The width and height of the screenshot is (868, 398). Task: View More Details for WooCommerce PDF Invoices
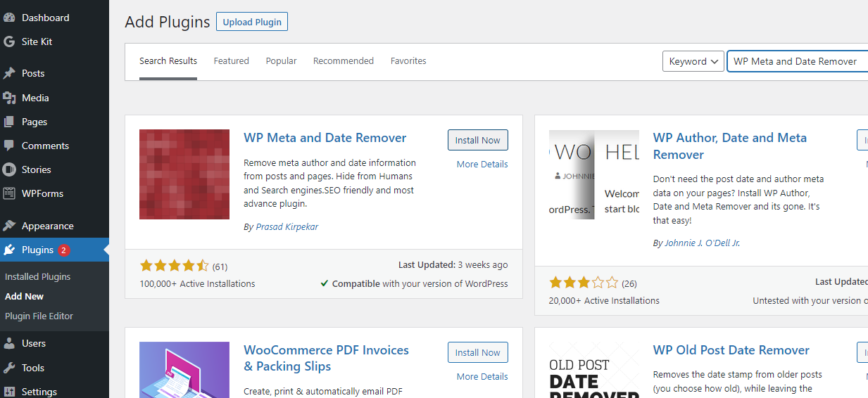tap(482, 376)
